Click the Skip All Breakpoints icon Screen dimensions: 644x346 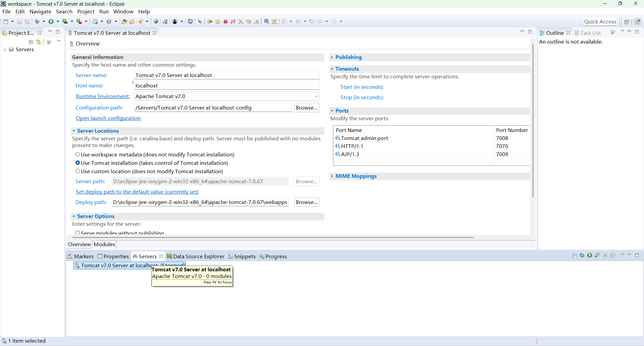(200, 21)
